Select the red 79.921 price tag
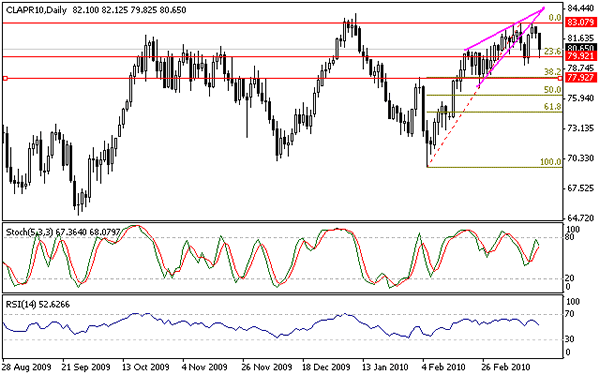Image resolution: width=600 pixels, height=375 pixels. tap(580, 56)
